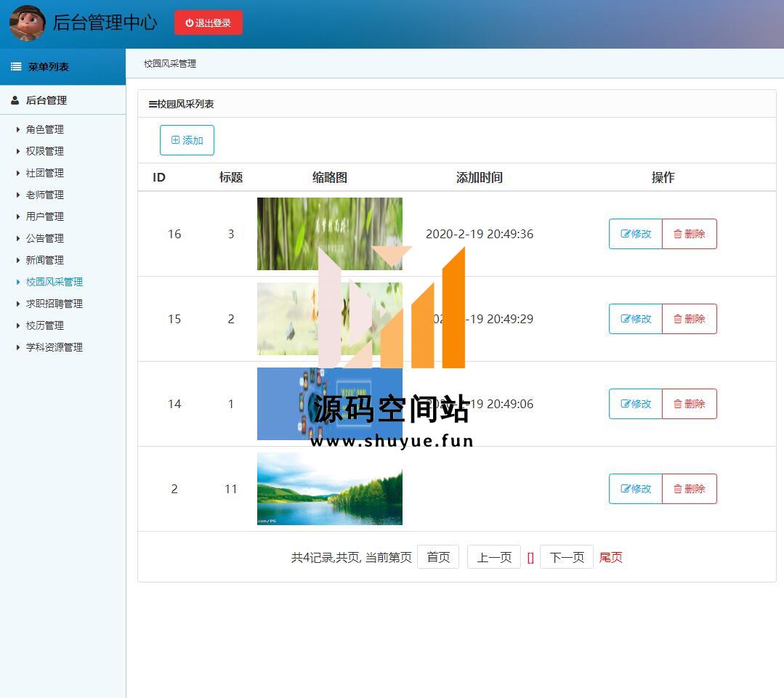Screen dimensions: 784x698
Task: Open 公告管理 menu item
Action: tap(45, 238)
